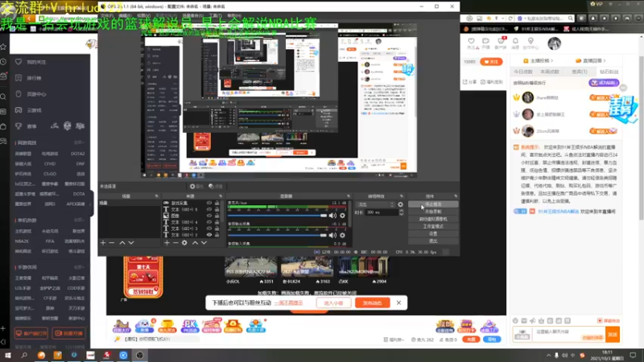Open Windows Start menu
The height and width of the screenshot is (362, 644).
(8, 355)
